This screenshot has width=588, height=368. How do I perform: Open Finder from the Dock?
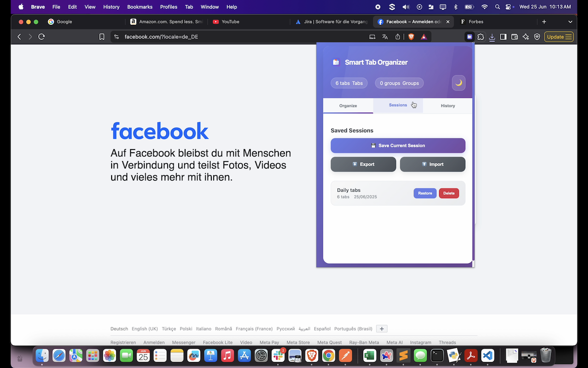coord(42,356)
